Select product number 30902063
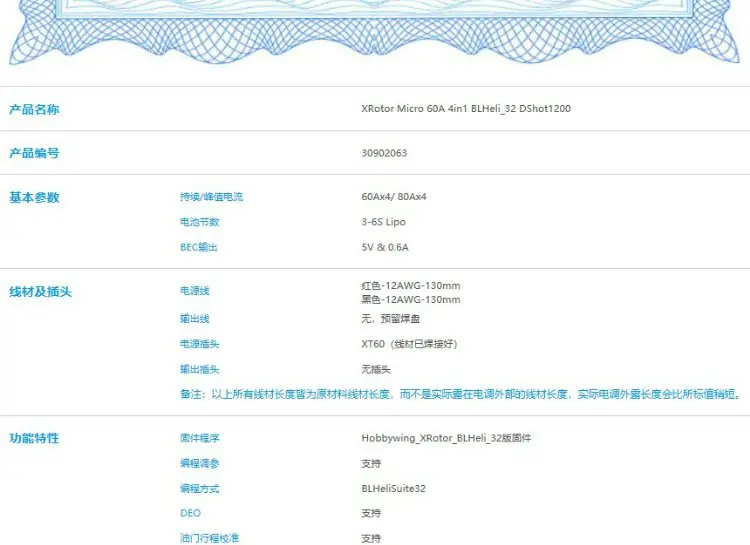 point(384,153)
